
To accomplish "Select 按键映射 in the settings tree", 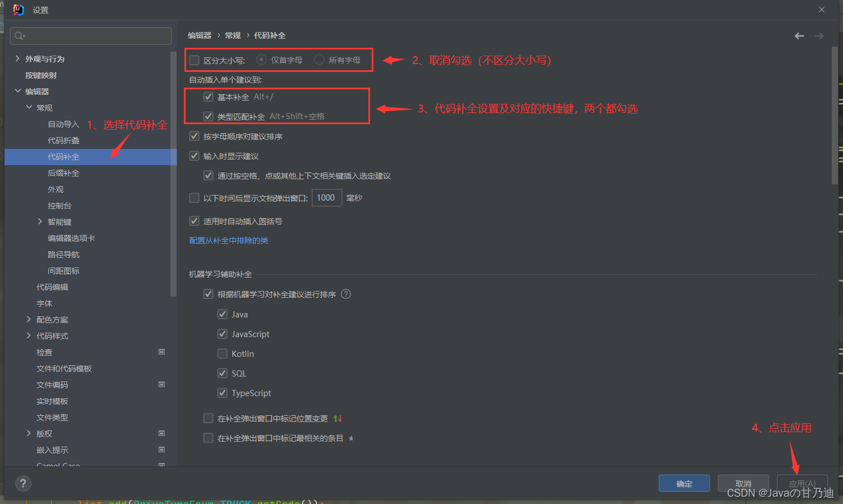I will click(41, 75).
